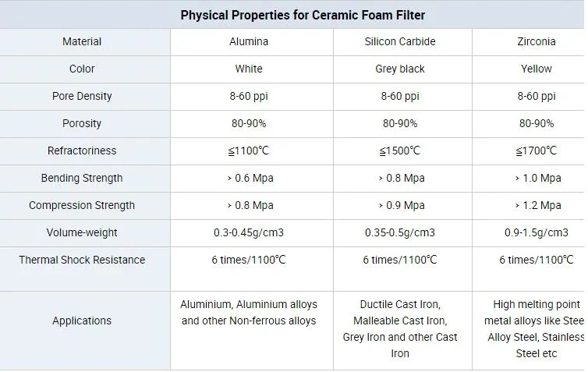Click the Porosity row label
The image size is (588, 372).
pyautogui.click(x=82, y=123)
